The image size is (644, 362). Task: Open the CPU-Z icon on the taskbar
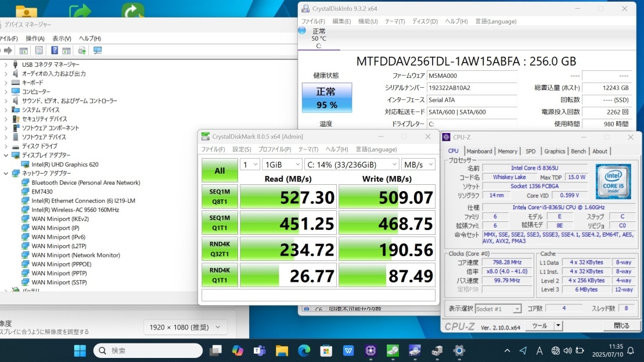point(370,350)
